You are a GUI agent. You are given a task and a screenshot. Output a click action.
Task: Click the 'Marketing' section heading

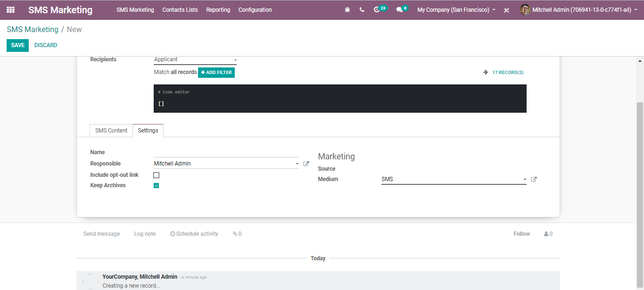336,157
